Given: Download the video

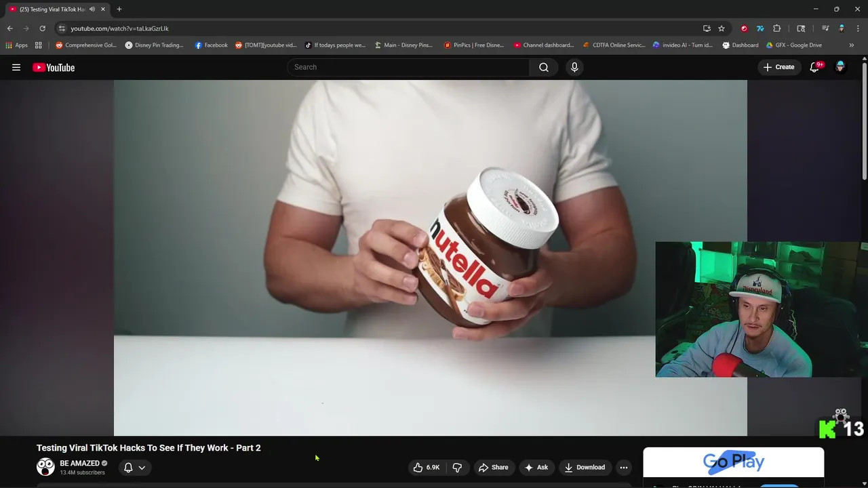Looking at the screenshot, I should [x=585, y=467].
